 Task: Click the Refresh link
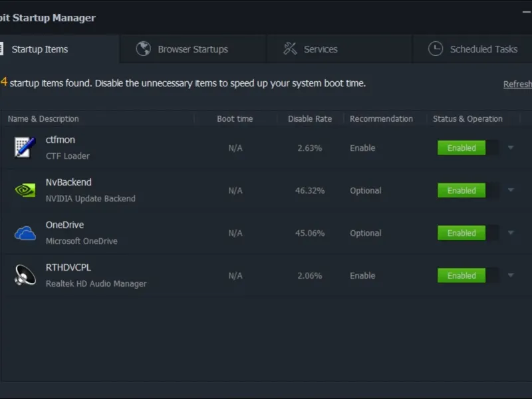[517, 84]
